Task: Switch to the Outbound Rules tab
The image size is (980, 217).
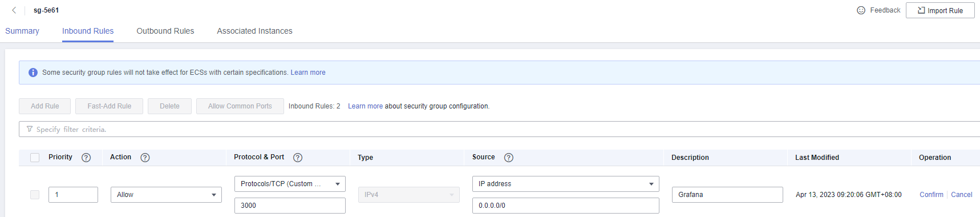Action: pyautogui.click(x=165, y=31)
